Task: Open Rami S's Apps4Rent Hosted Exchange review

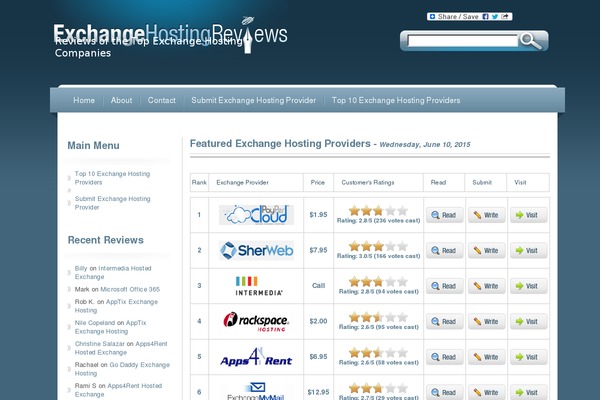Action: click(118, 390)
